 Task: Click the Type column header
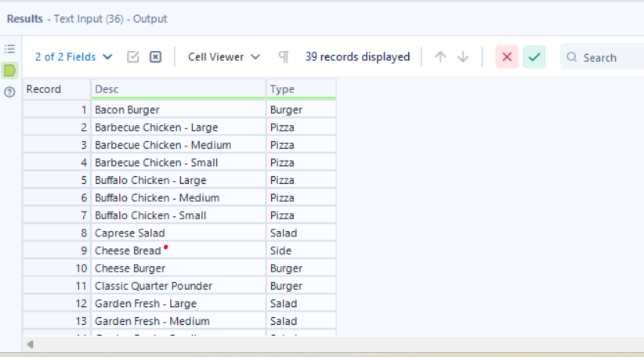tap(301, 89)
